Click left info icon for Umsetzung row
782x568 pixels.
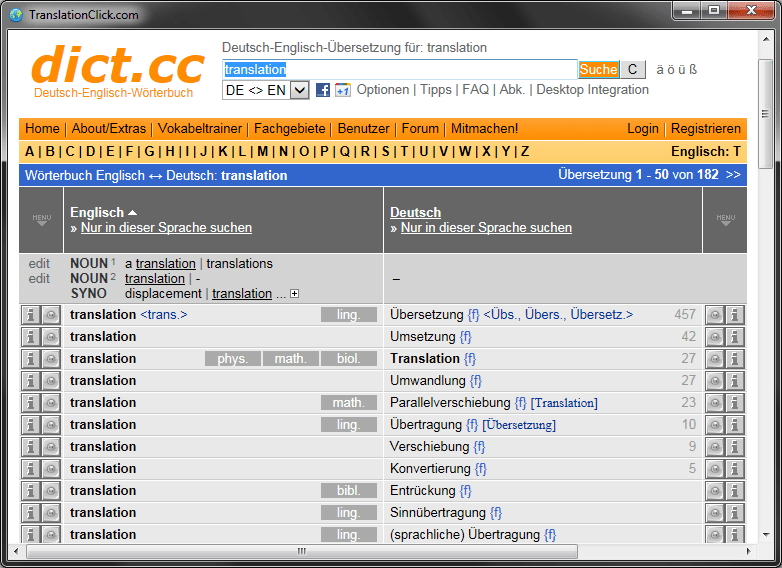(30, 337)
